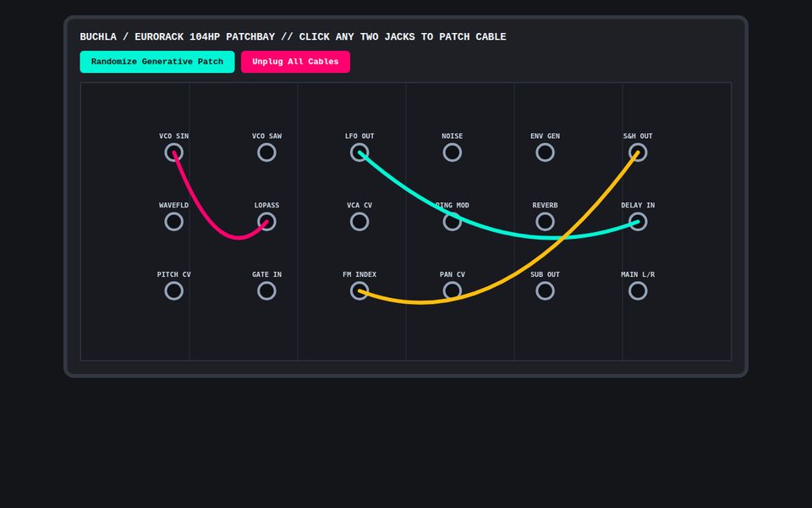The width and height of the screenshot is (812, 508).
Task: Select the PAN CV jack
Action: (x=452, y=290)
